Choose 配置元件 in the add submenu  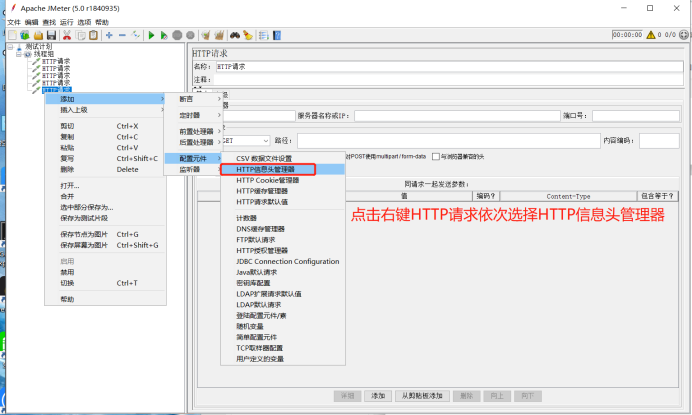click(x=193, y=158)
